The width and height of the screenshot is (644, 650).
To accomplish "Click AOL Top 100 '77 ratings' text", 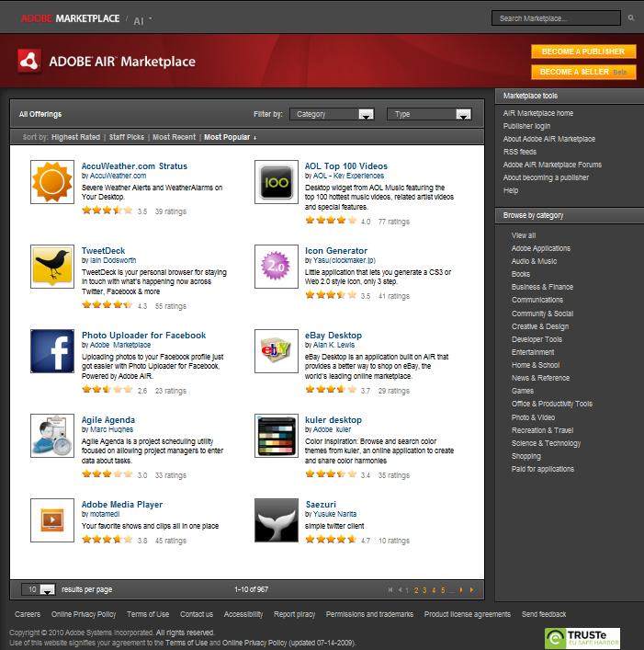I will pyautogui.click(x=393, y=222).
